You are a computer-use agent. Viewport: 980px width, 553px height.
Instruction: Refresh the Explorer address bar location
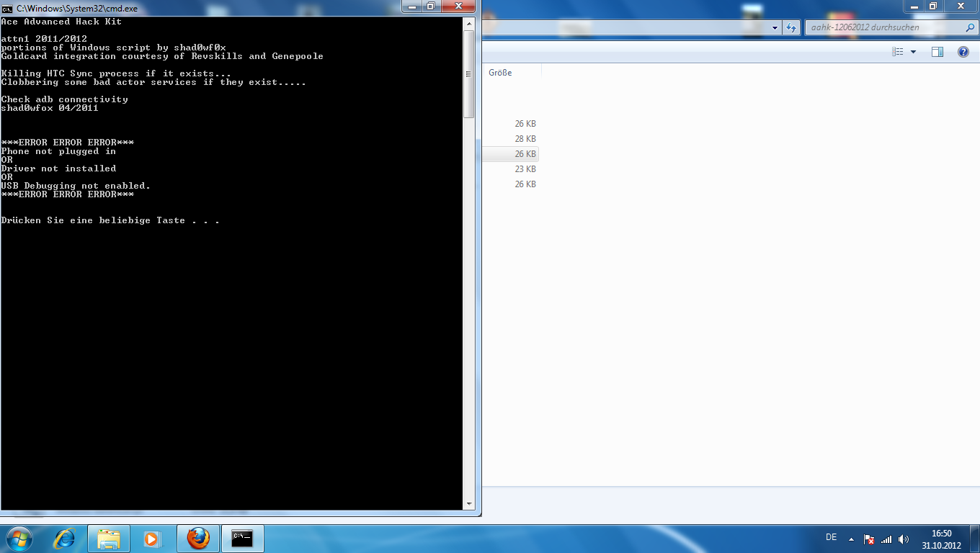(x=791, y=27)
